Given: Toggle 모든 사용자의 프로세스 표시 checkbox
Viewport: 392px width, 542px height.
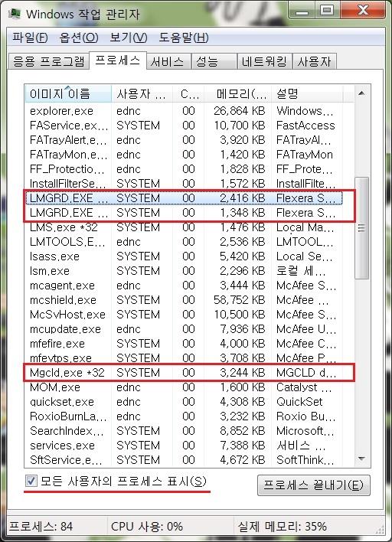Looking at the screenshot, I should pos(31,481).
